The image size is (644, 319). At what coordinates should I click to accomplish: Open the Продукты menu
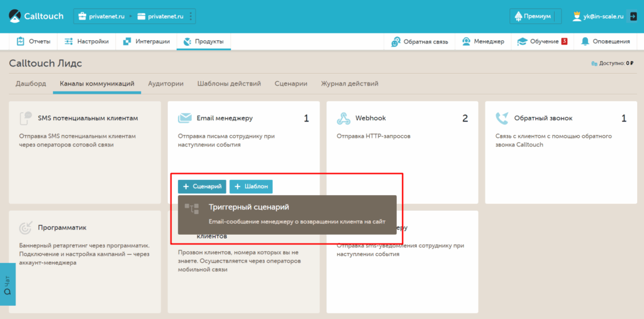[204, 42]
